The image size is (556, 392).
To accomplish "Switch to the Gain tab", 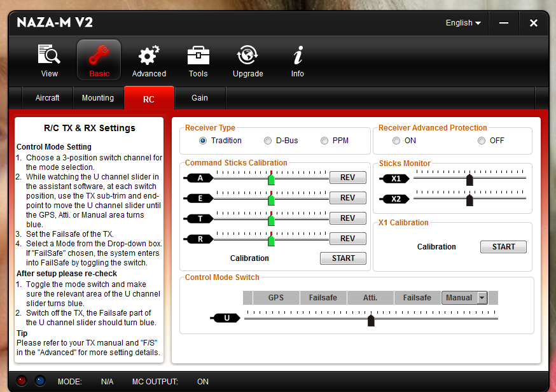I will pos(200,98).
